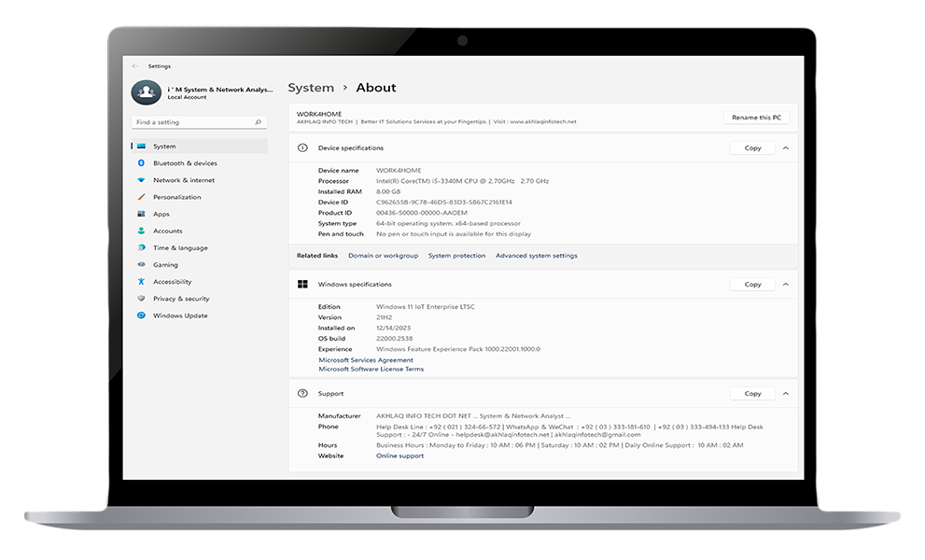
Task: Collapse the Support section
Action: coord(785,394)
